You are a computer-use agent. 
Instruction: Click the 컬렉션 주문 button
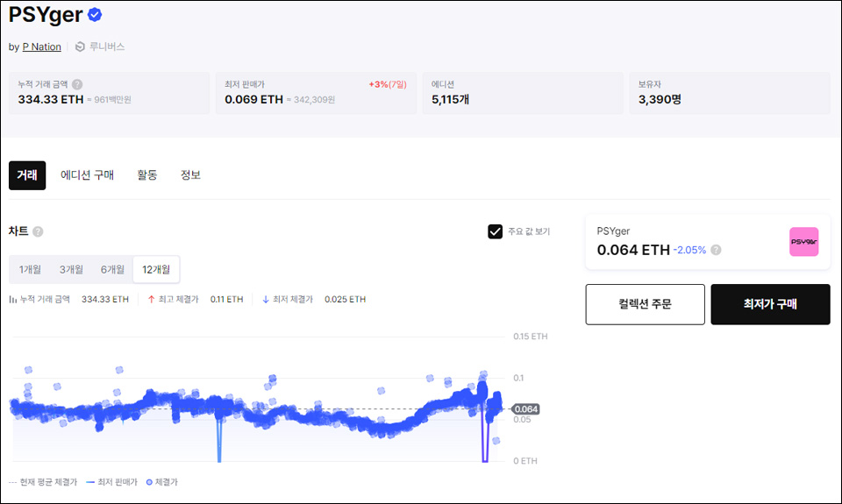pos(645,304)
